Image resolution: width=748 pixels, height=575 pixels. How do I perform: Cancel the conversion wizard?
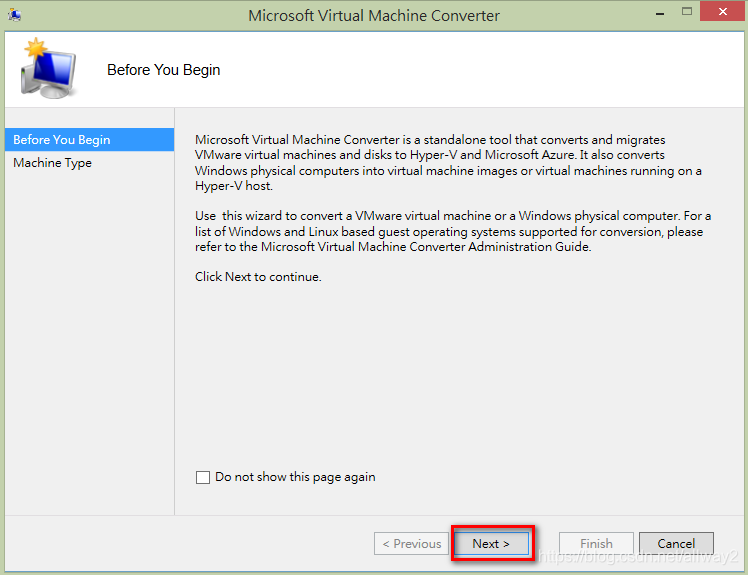(676, 544)
